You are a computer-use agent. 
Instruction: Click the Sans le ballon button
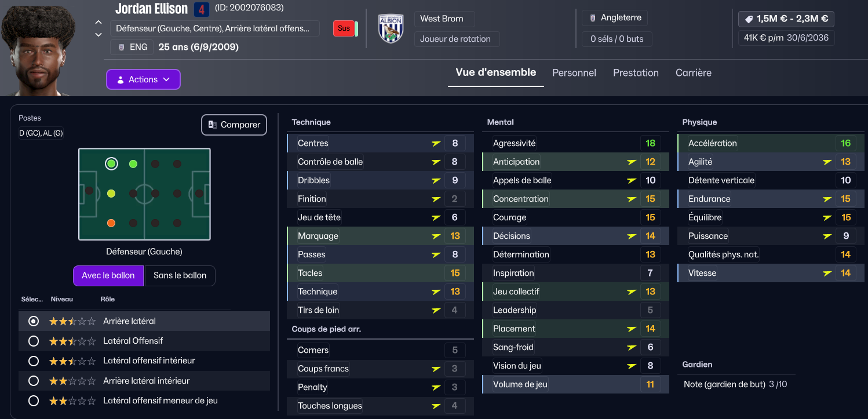coord(180,275)
